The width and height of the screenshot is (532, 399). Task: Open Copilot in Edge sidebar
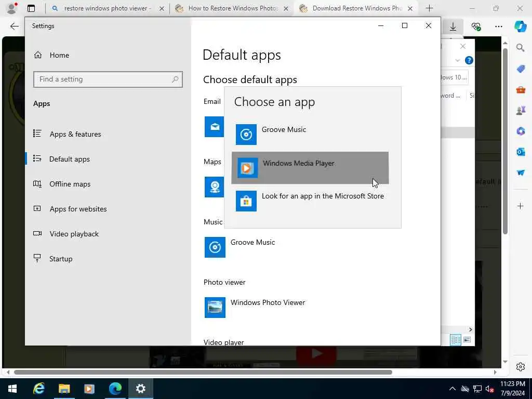click(x=521, y=26)
